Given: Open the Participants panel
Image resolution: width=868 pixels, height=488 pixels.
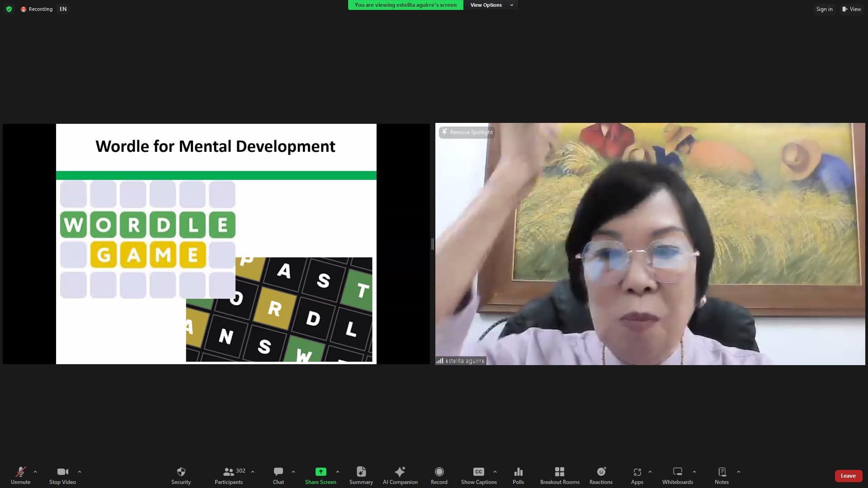Looking at the screenshot, I should pos(229,475).
